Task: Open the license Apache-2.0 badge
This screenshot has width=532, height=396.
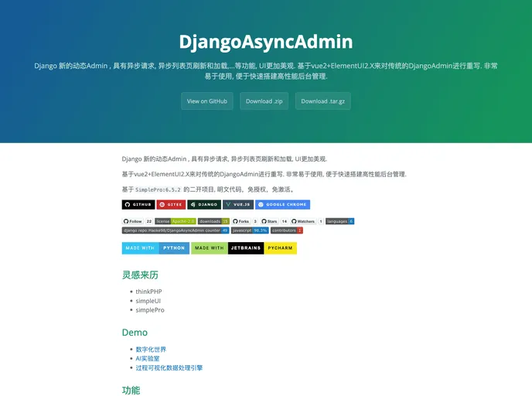Action: click(176, 221)
